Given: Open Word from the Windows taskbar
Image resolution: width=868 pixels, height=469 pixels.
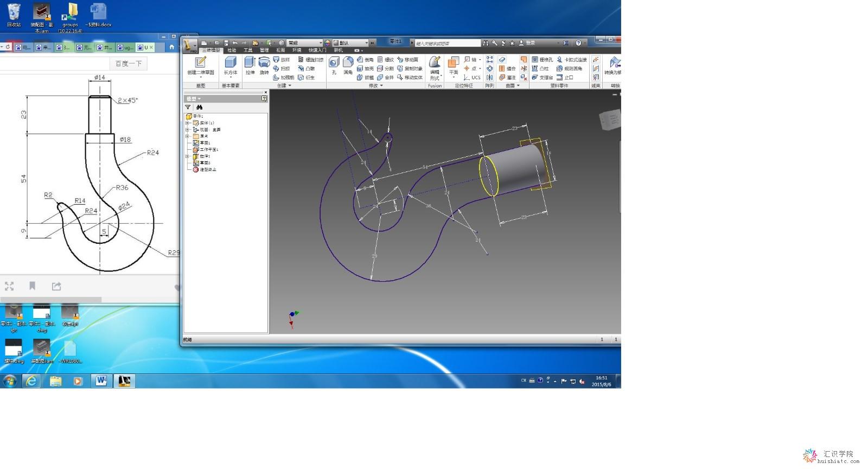Looking at the screenshot, I should [101, 381].
